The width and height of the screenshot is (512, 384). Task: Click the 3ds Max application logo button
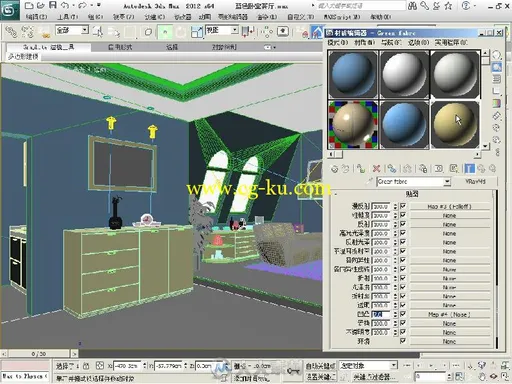coord(9,10)
